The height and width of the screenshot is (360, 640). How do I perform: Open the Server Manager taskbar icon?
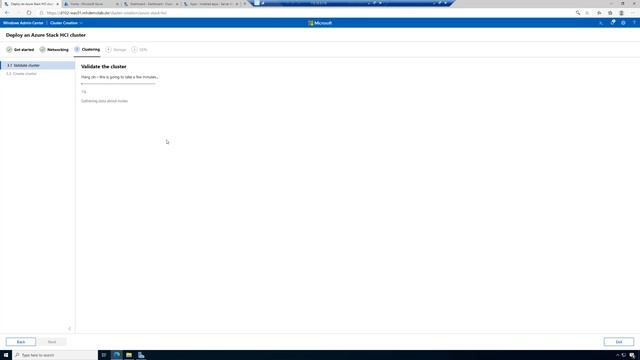141,355
